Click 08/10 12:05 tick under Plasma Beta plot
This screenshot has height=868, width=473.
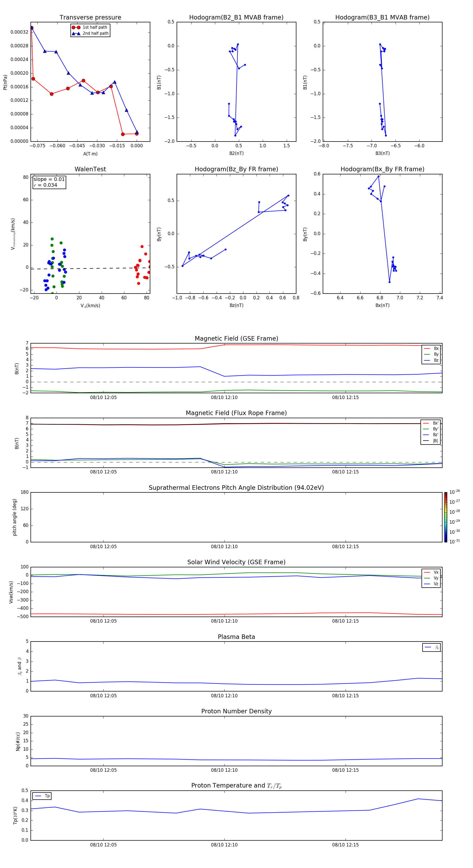click(103, 695)
